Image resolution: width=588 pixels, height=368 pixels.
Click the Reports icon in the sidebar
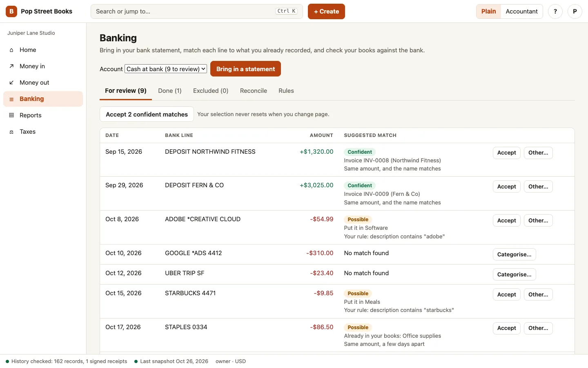pyautogui.click(x=11, y=115)
